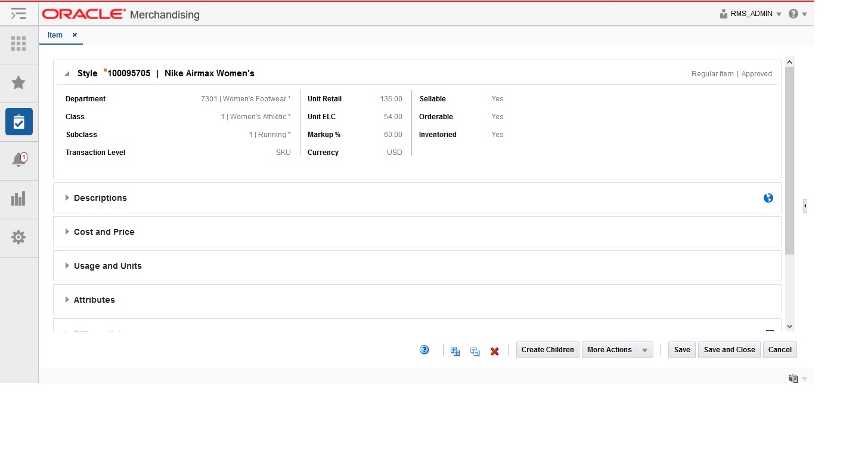
Task: Click the Collapse All sections icon
Action: click(x=475, y=351)
